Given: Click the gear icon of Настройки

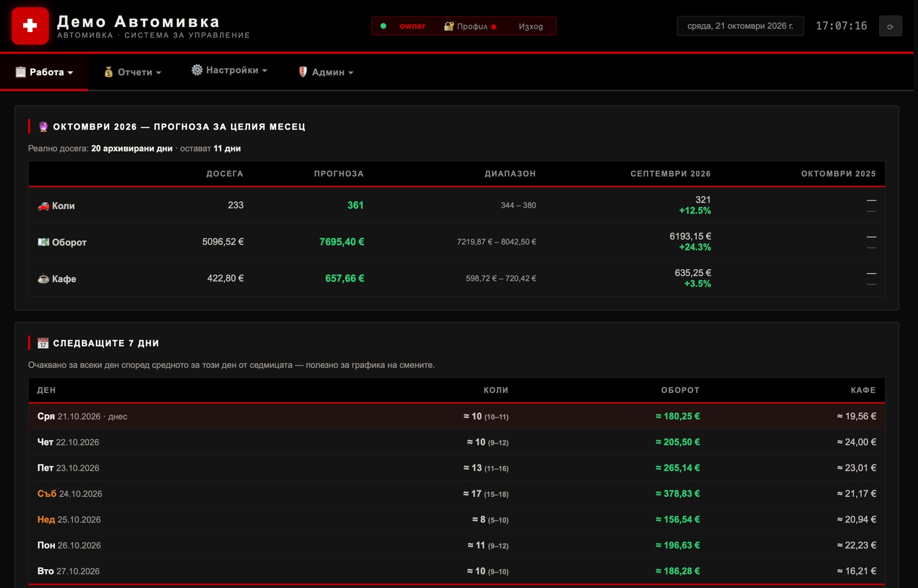Looking at the screenshot, I should 197,70.
